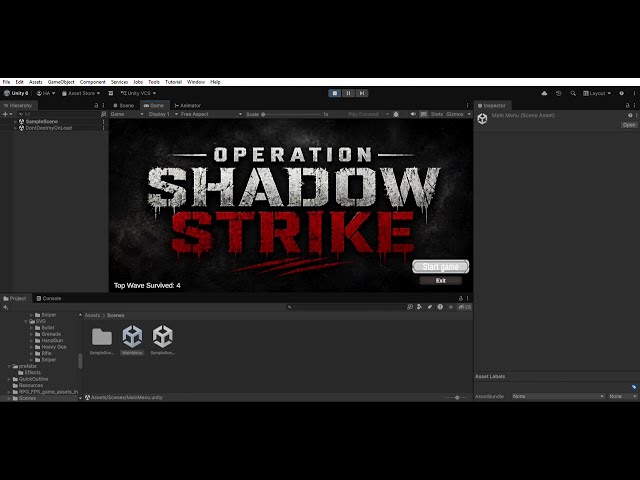Toggle the Game view frame debugger bug icon
The image size is (640, 480).
tap(396, 114)
